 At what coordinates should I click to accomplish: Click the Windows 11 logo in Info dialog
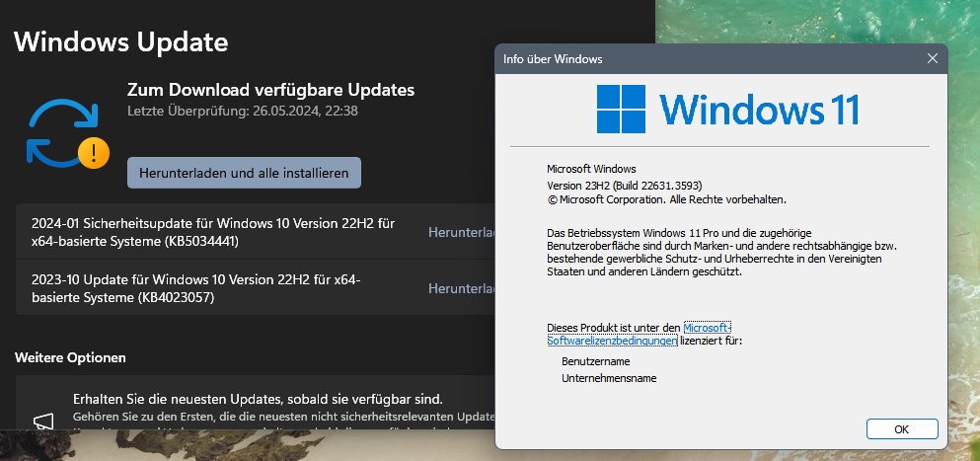tap(727, 109)
